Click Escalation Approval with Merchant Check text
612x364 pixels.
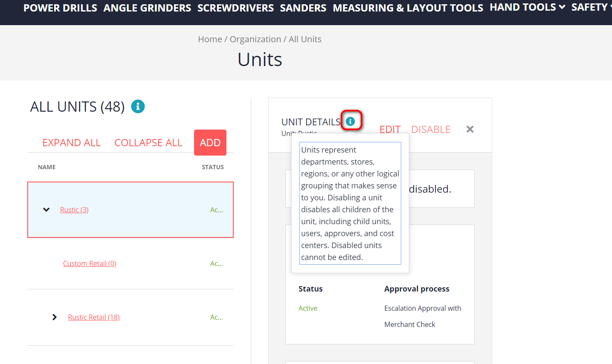pyautogui.click(x=423, y=316)
